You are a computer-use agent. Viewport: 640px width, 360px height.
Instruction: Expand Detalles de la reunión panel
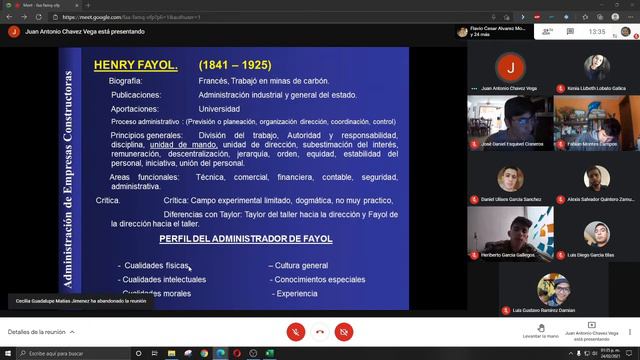(41, 332)
